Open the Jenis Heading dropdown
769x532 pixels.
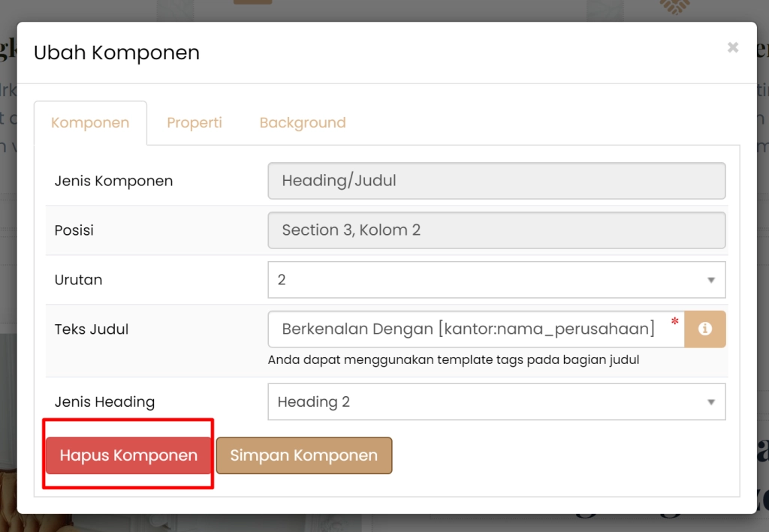tap(496, 402)
